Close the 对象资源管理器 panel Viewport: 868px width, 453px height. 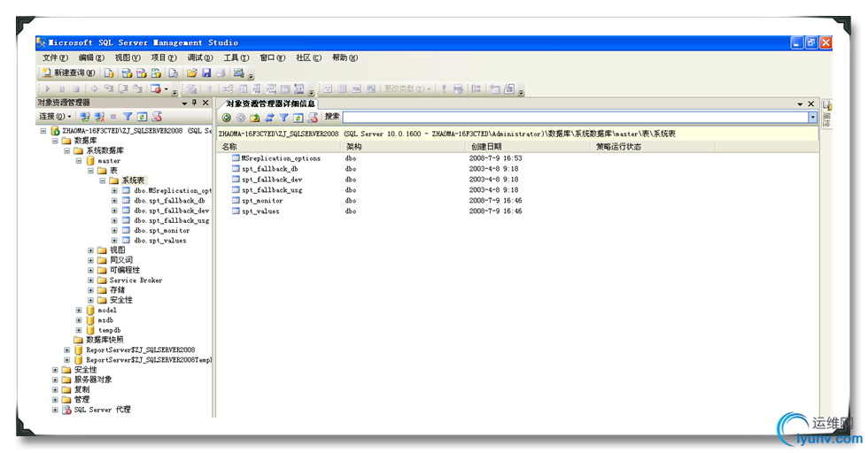pos(205,103)
